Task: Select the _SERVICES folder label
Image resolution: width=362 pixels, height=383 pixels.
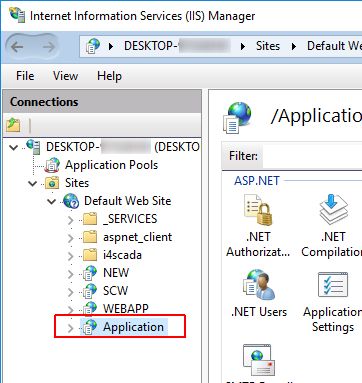Action: click(130, 219)
